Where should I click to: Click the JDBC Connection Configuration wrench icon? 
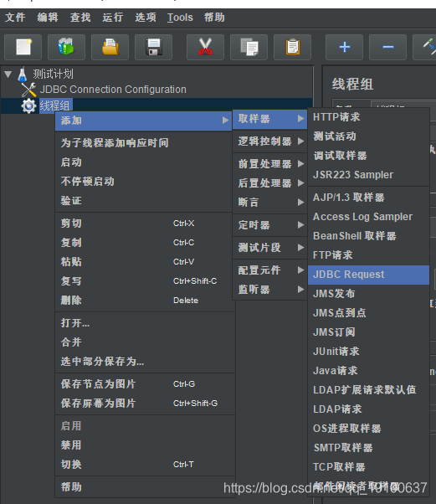pos(28,90)
